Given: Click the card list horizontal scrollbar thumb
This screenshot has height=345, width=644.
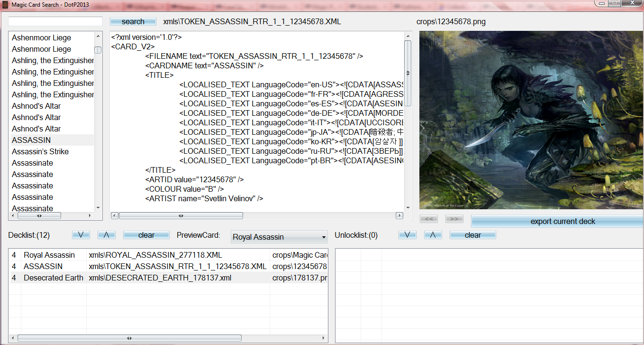Looking at the screenshot, I should pos(39,215).
